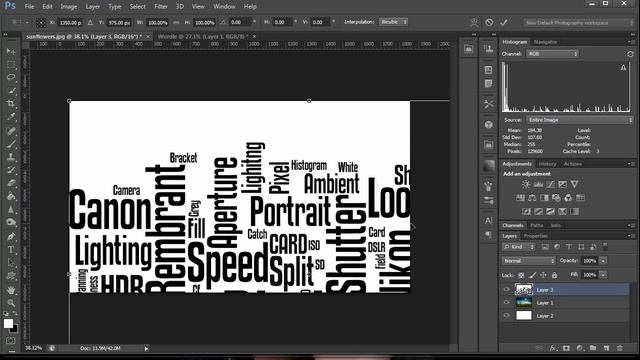Switch to the Properties tab
The width and height of the screenshot is (640, 360).
[536, 236]
